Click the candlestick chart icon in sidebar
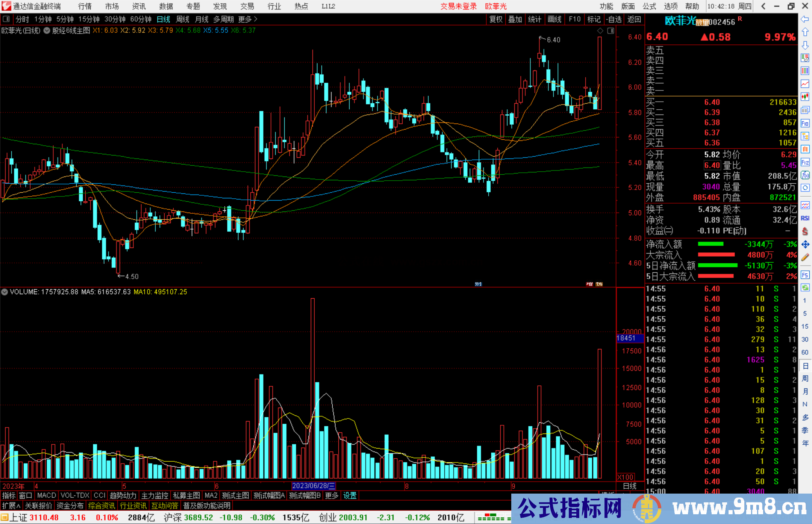812x524 pixels. pyautogui.click(x=805, y=97)
